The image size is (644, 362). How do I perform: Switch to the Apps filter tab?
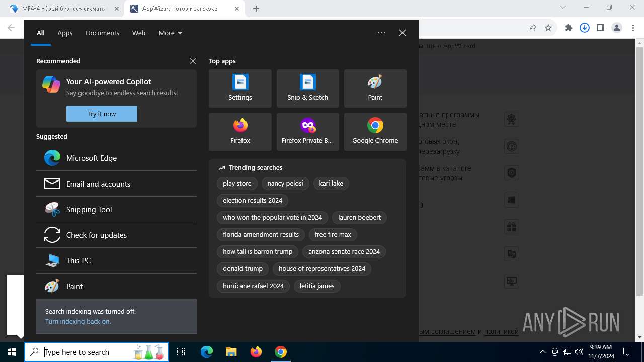tap(65, 33)
